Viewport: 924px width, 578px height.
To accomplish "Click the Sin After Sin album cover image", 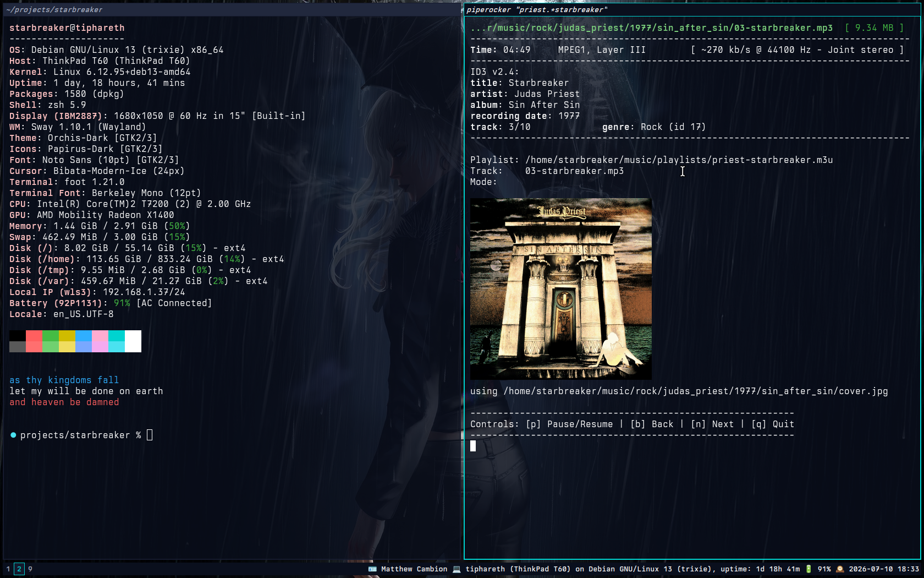I will pyautogui.click(x=561, y=289).
